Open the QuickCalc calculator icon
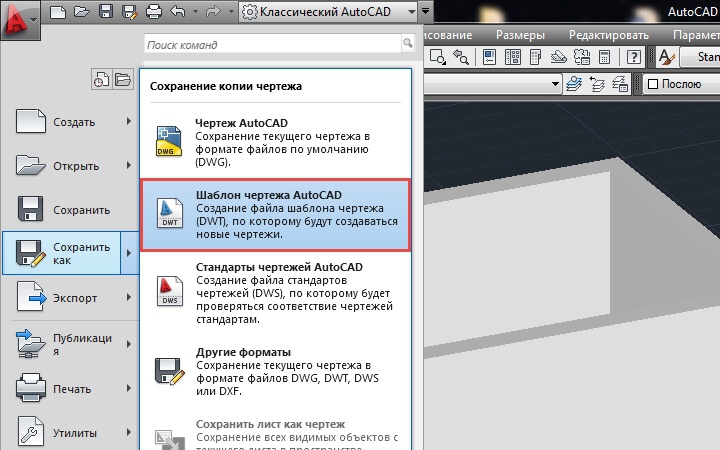 604,57
